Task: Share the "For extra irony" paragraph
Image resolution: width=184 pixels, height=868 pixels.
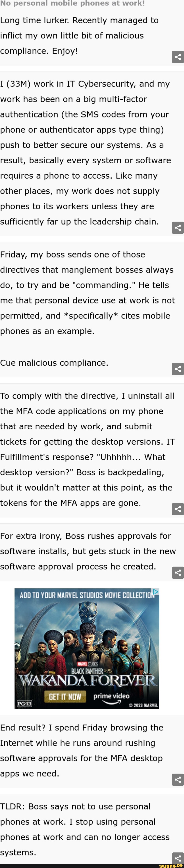Action: (178, 572)
